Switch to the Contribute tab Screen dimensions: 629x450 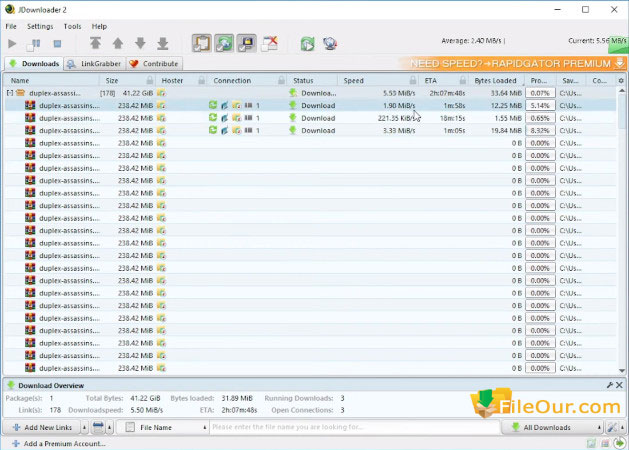(154, 64)
